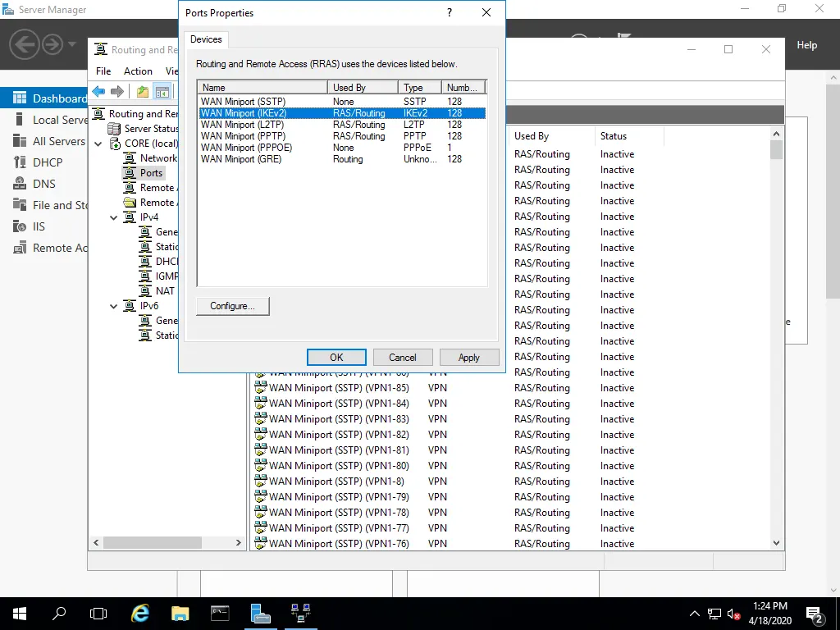Switch to the Devices tab
The width and height of the screenshot is (840, 630).
point(206,39)
